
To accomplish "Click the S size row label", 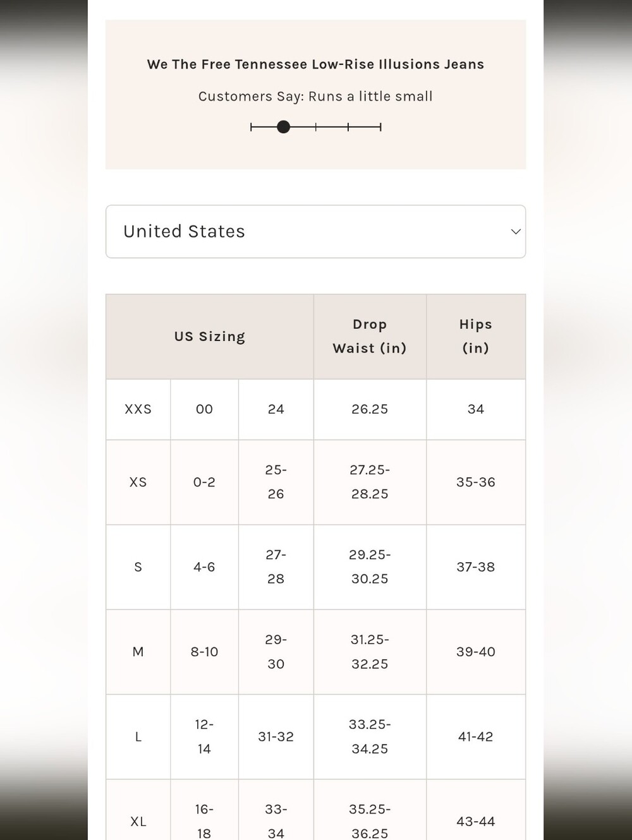I will [138, 567].
